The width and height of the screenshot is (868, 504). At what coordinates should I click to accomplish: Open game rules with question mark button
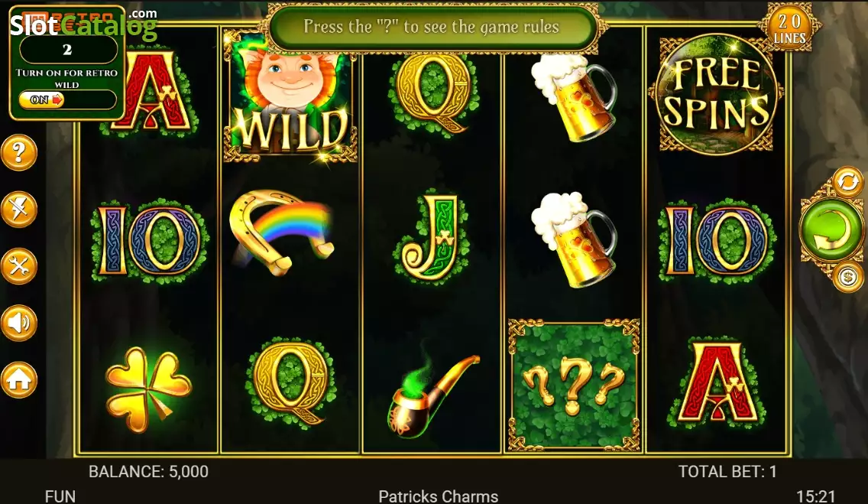pyautogui.click(x=19, y=152)
